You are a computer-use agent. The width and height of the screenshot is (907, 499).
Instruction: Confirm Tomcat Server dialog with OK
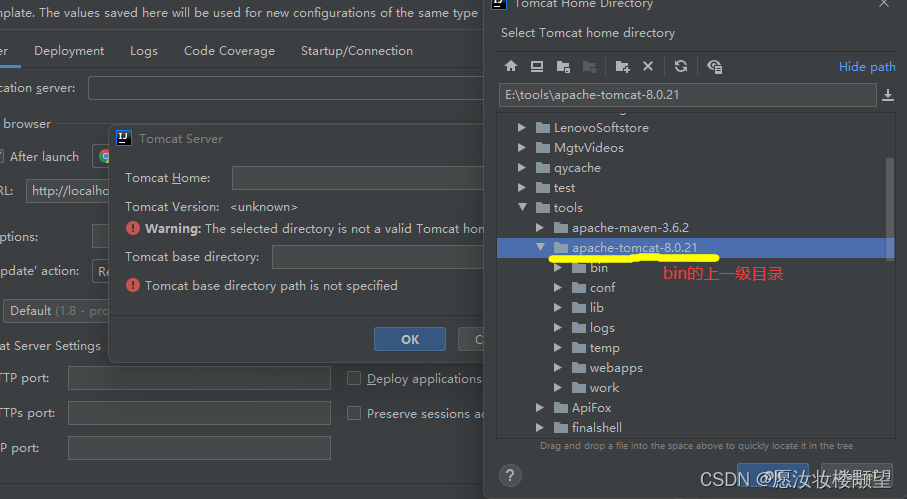coord(410,339)
